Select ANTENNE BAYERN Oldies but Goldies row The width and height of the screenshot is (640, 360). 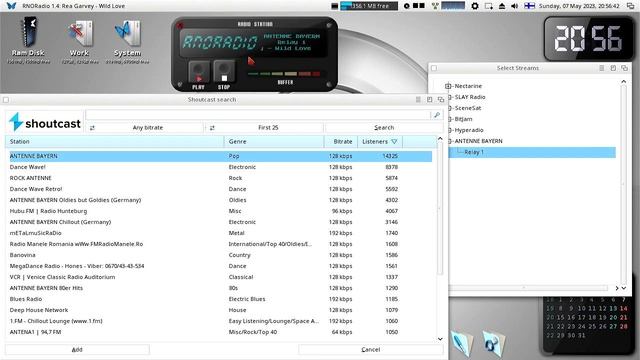coord(221,200)
